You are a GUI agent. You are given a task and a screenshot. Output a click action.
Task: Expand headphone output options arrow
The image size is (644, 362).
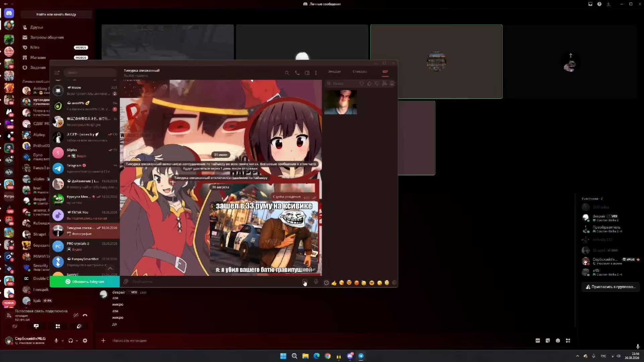tap(77, 341)
